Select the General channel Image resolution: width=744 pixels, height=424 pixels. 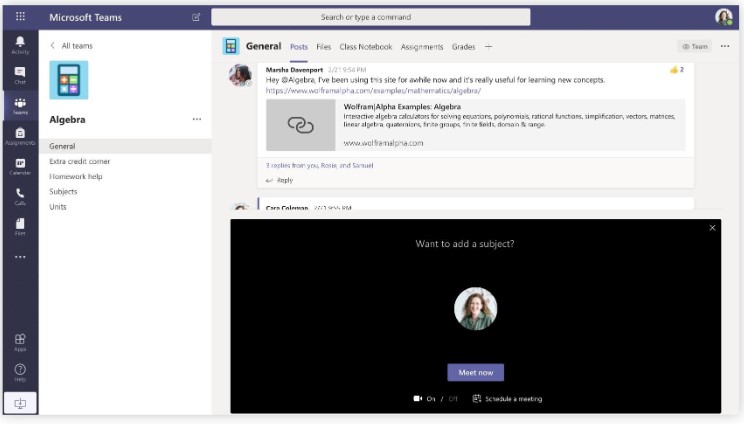coord(125,146)
